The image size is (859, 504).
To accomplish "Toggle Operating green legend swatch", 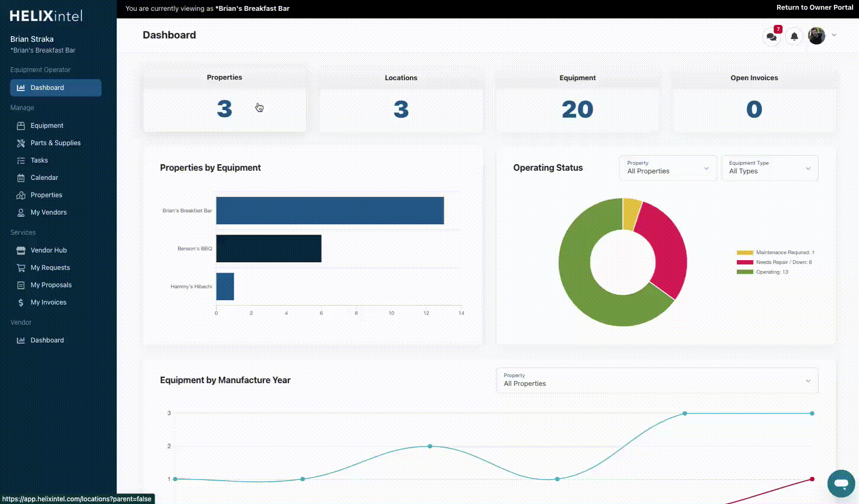I will click(x=745, y=272).
